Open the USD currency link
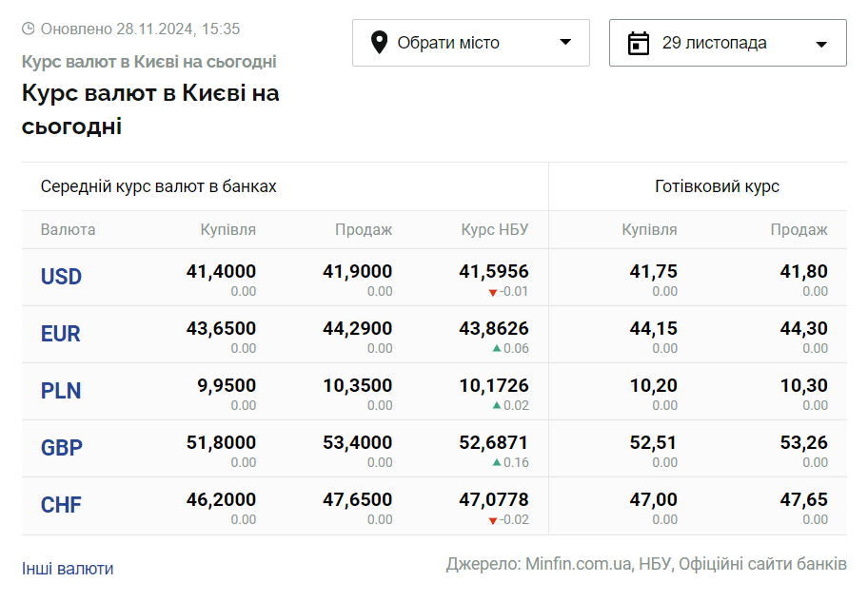Screen dimensions: 868x602 pyautogui.click(x=62, y=276)
